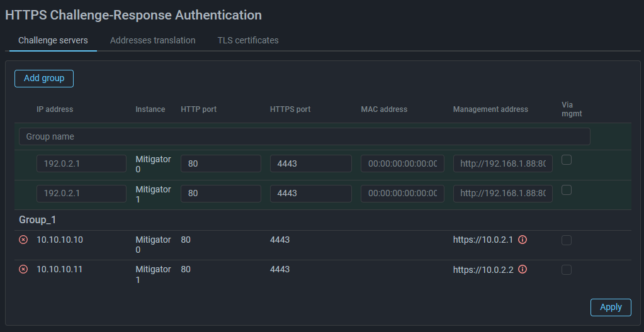The height and width of the screenshot is (332, 644).
Task: Click delete icon for 10.10.10.11 server
Action: click(23, 269)
